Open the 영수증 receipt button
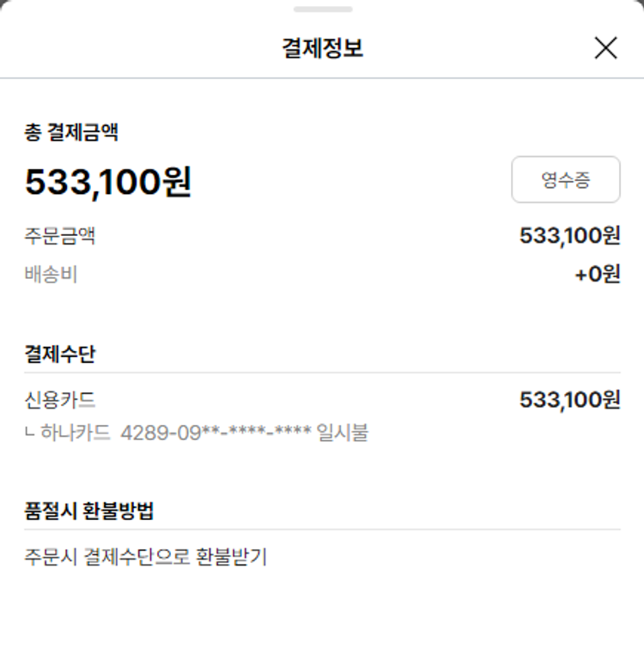The image size is (644, 660). click(565, 179)
